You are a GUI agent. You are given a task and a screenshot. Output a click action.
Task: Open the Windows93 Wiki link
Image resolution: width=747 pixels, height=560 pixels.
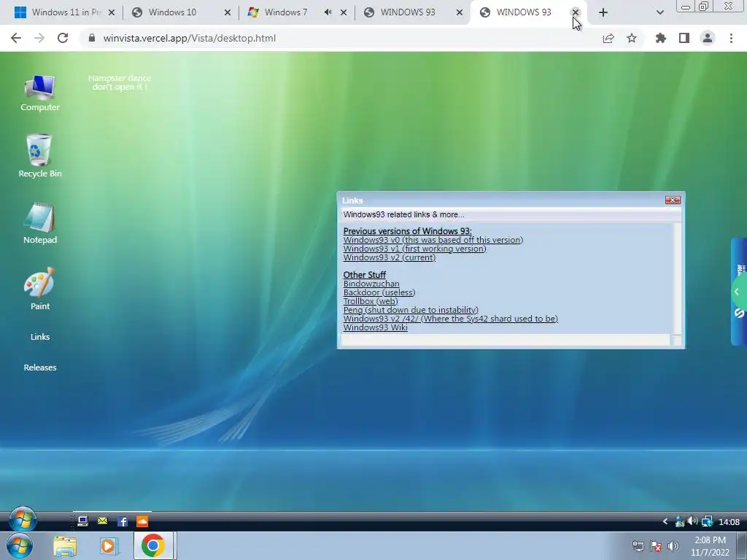376,327
